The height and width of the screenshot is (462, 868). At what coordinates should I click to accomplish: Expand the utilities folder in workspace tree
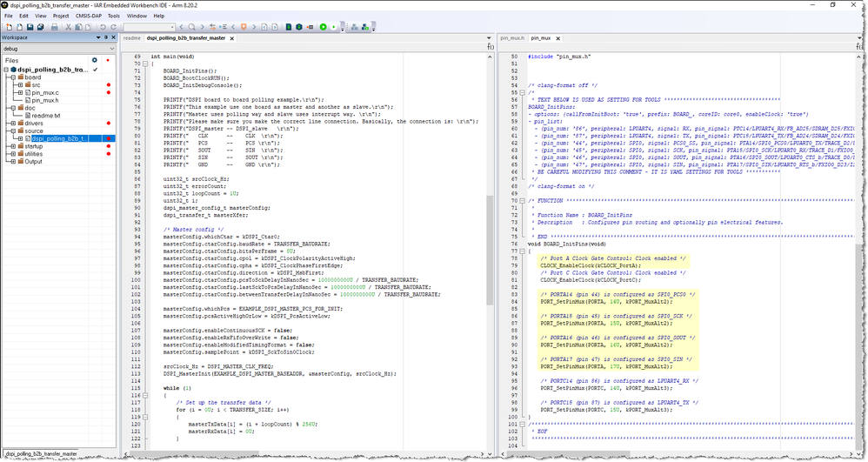[13, 154]
